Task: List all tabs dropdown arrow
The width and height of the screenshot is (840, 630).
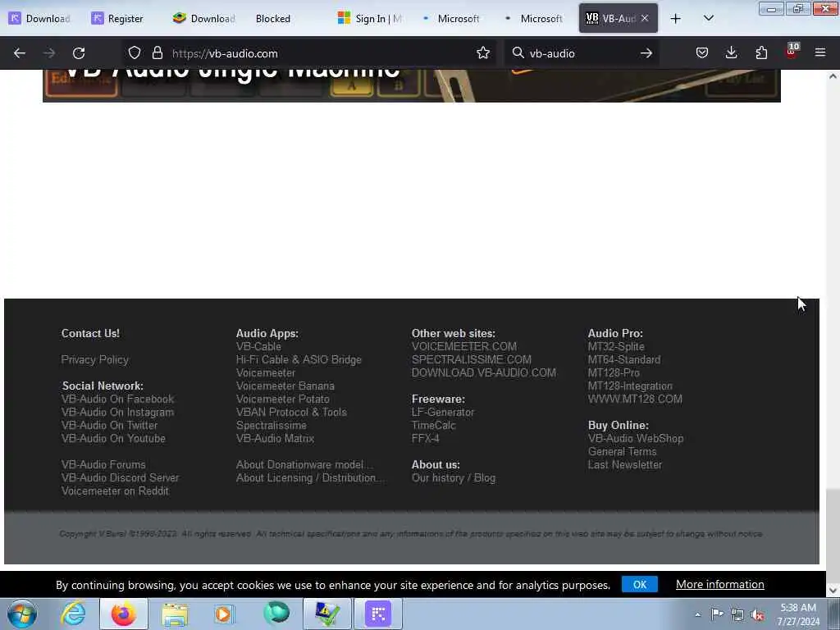Action: point(708,19)
